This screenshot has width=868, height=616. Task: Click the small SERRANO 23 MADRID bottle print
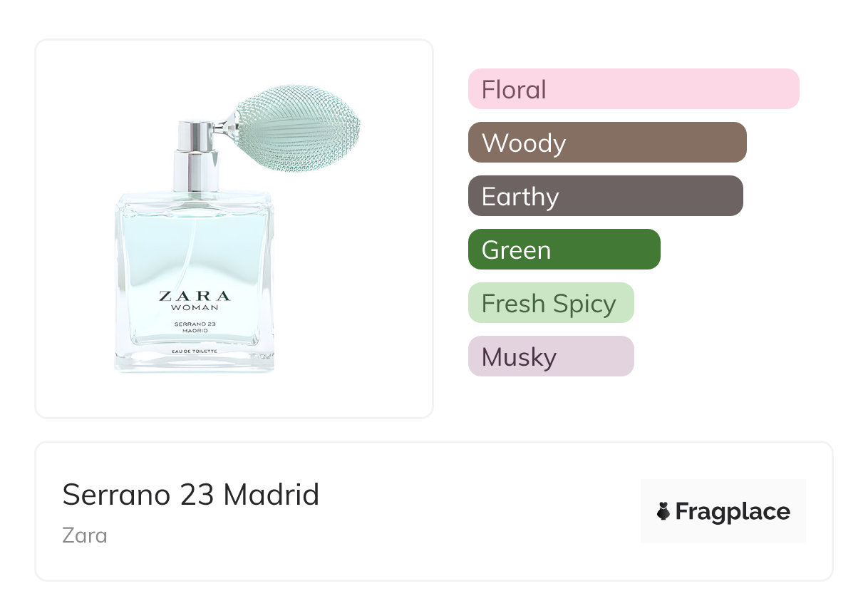coord(195,327)
